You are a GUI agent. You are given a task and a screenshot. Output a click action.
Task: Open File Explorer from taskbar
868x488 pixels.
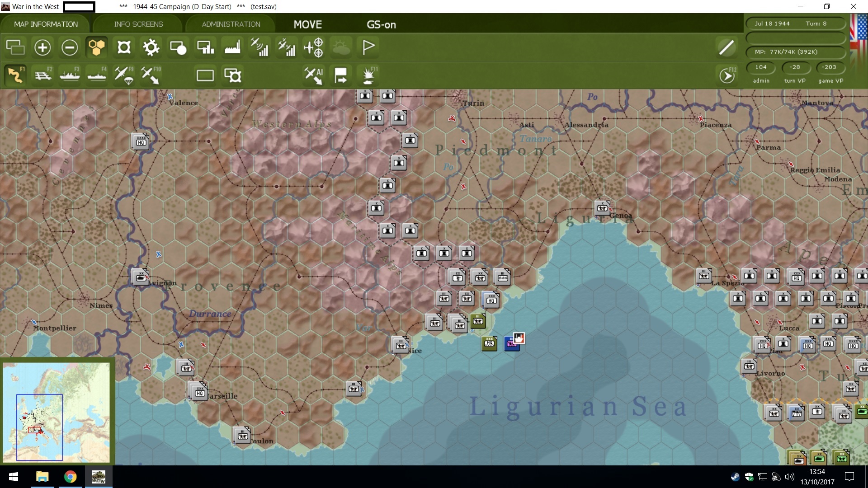coord(42,477)
